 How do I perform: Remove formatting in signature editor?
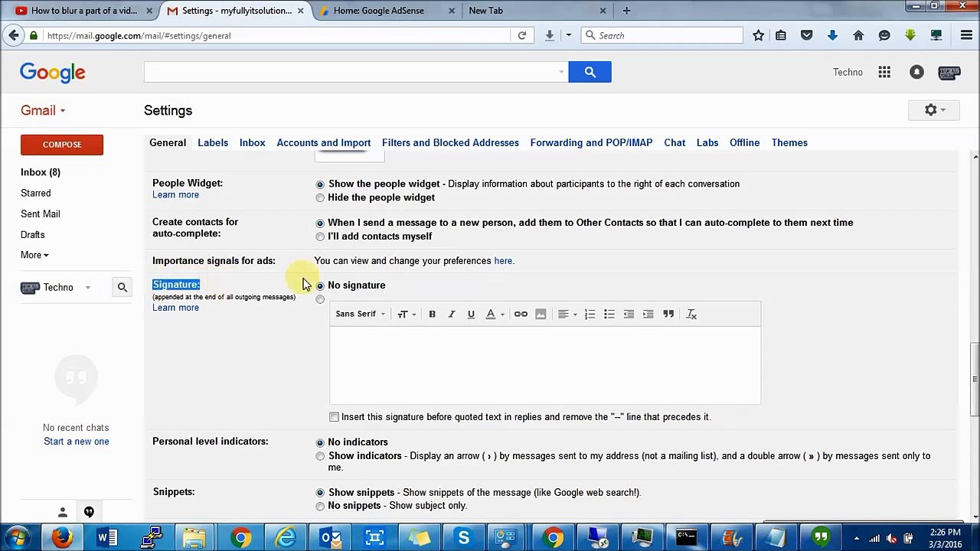click(x=691, y=314)
